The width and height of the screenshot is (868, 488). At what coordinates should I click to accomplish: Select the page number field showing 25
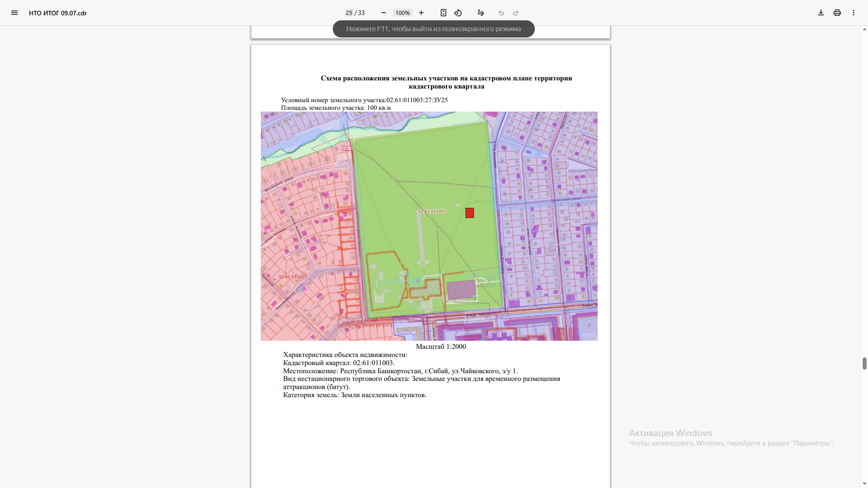pos(349,13)
